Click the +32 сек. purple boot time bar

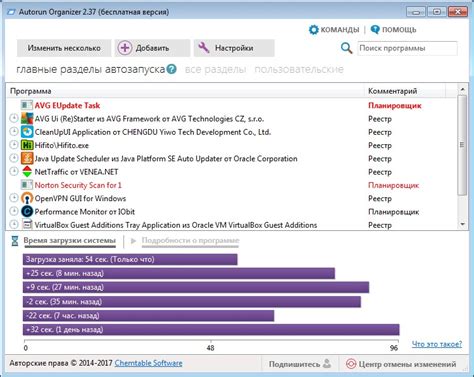click(211, 330)
